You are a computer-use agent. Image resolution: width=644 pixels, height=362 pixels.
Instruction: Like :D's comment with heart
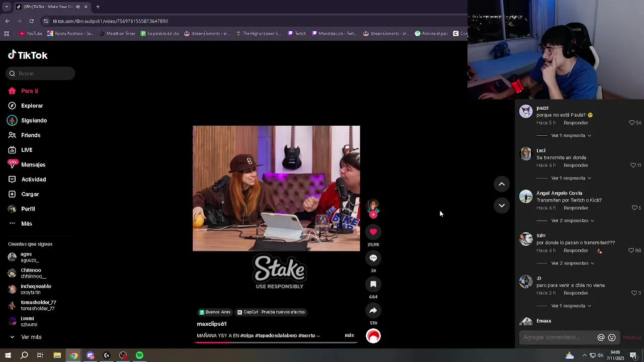coord(634,293)
